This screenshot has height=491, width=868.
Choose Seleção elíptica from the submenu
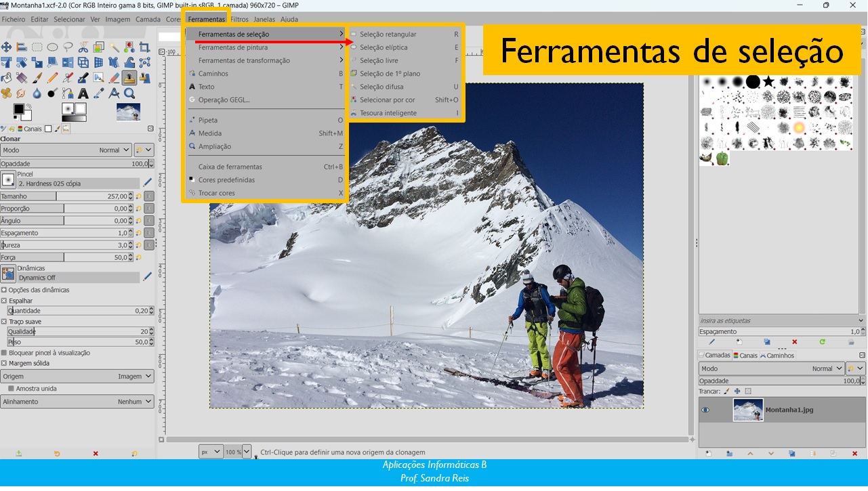tap(384, 47)
